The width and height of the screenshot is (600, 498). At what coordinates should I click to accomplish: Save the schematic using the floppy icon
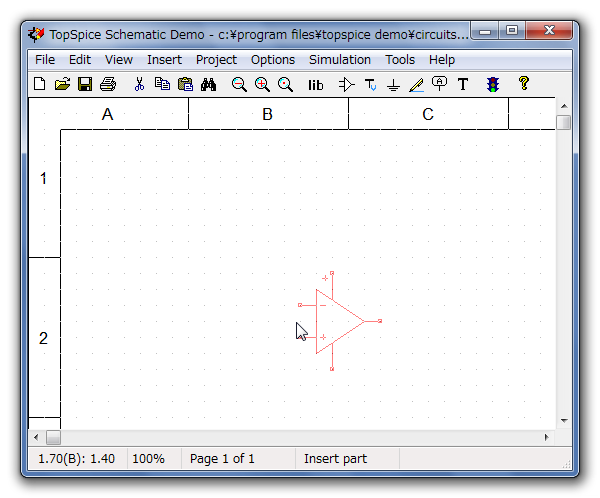[x=85, y=84]
